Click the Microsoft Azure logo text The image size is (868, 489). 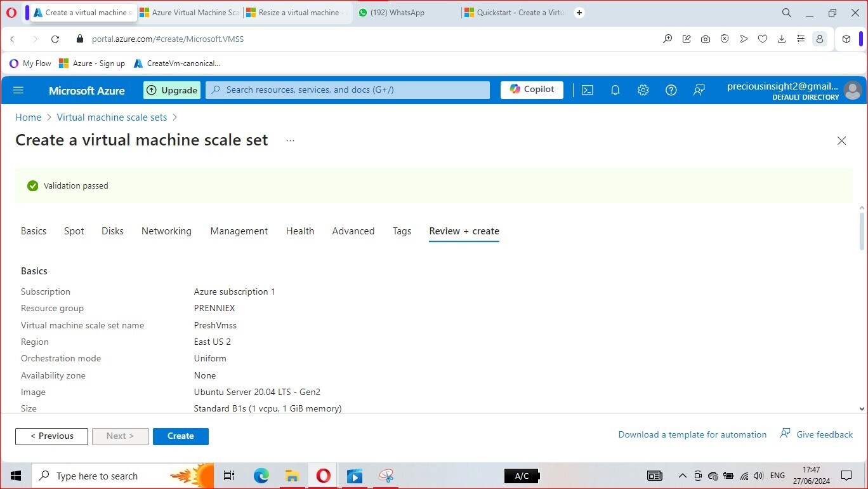coord(87,91)
